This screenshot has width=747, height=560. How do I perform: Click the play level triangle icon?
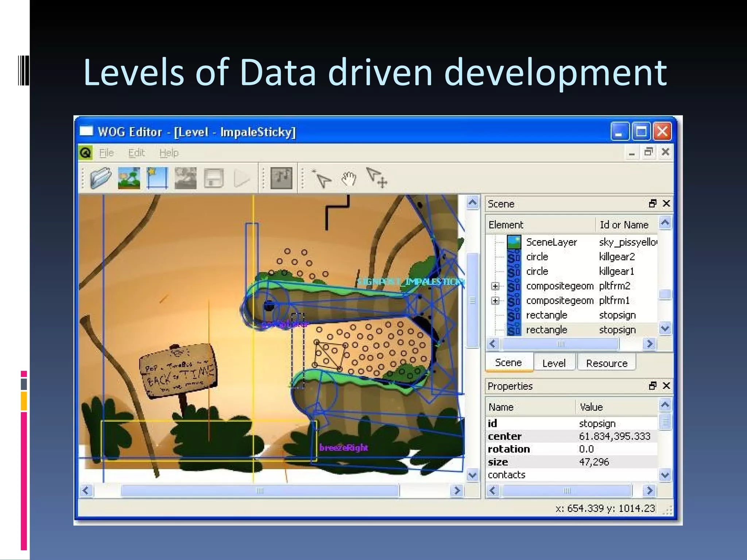pyautogui.click(x=241, y=179)
